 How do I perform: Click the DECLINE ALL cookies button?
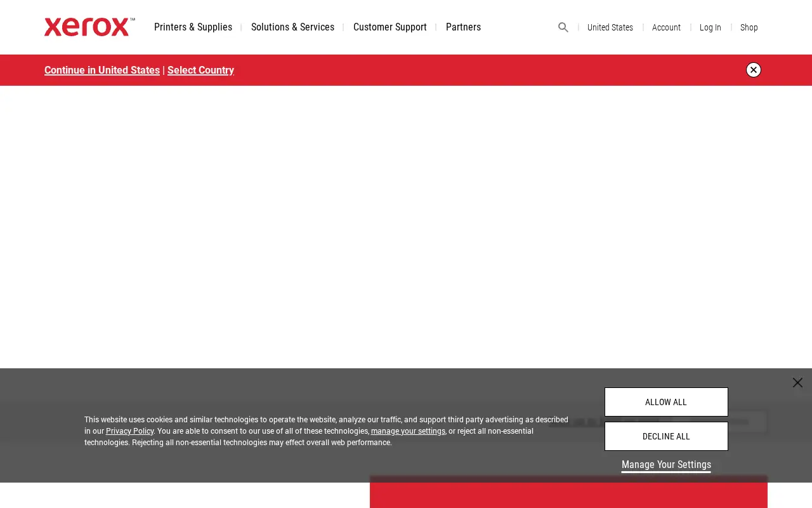tap(666, 436)
